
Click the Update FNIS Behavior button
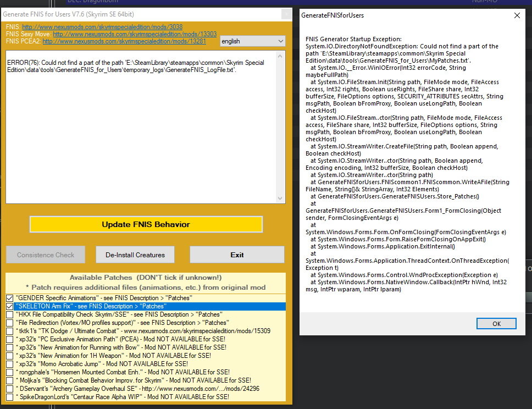pos(146,224)
